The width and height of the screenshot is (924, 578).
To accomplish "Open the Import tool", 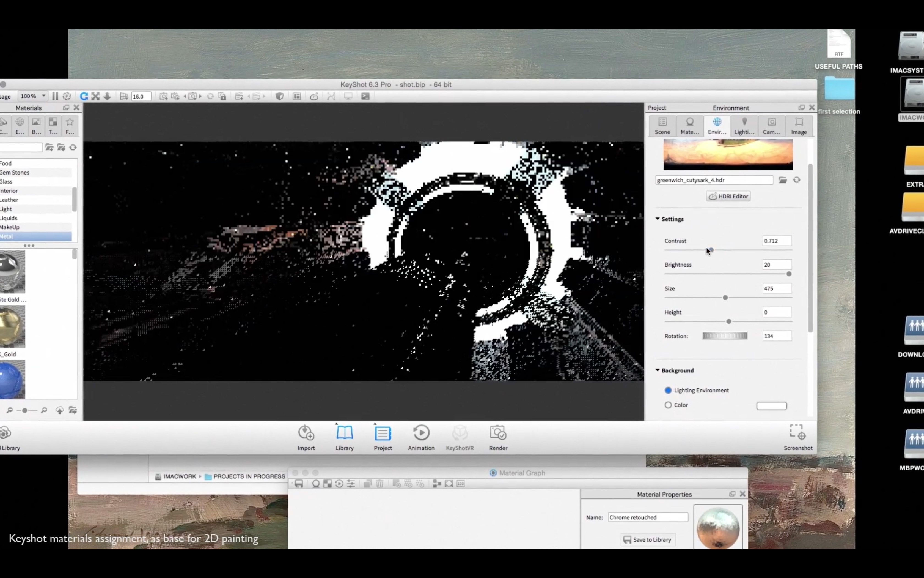I will [x=306, y=438].
